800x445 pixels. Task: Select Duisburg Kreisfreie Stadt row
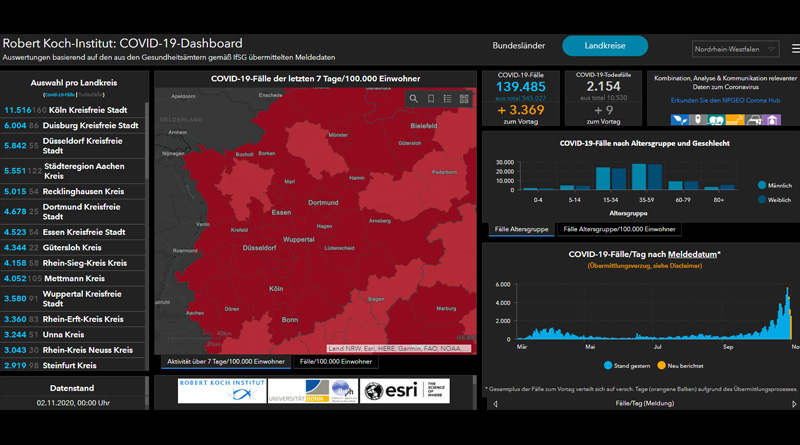tap(72, 126)
